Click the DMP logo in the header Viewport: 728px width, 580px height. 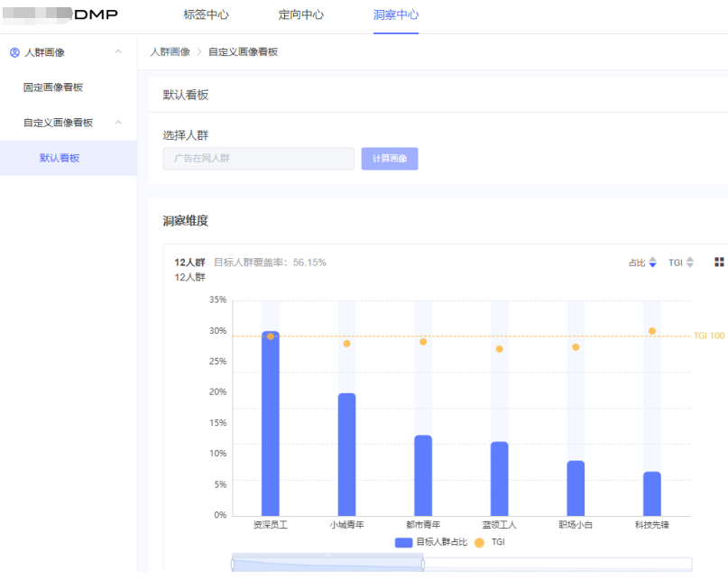point(96,14)
